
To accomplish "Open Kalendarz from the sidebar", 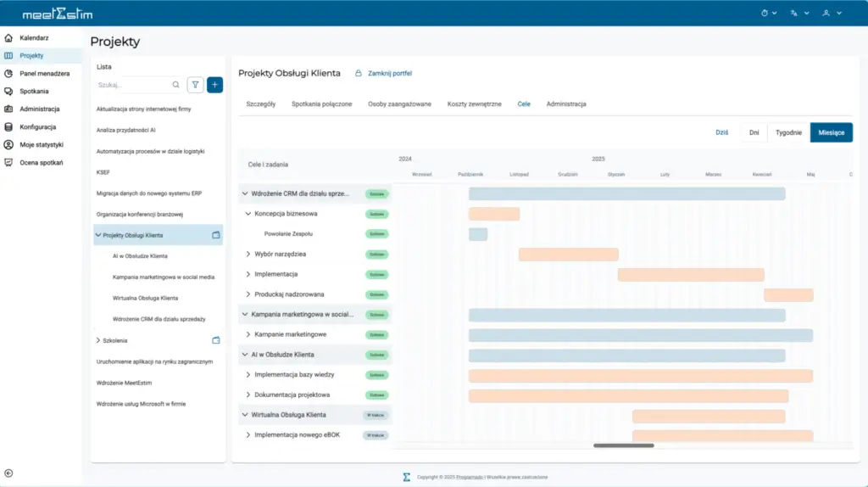I will [x=34, y=38].
